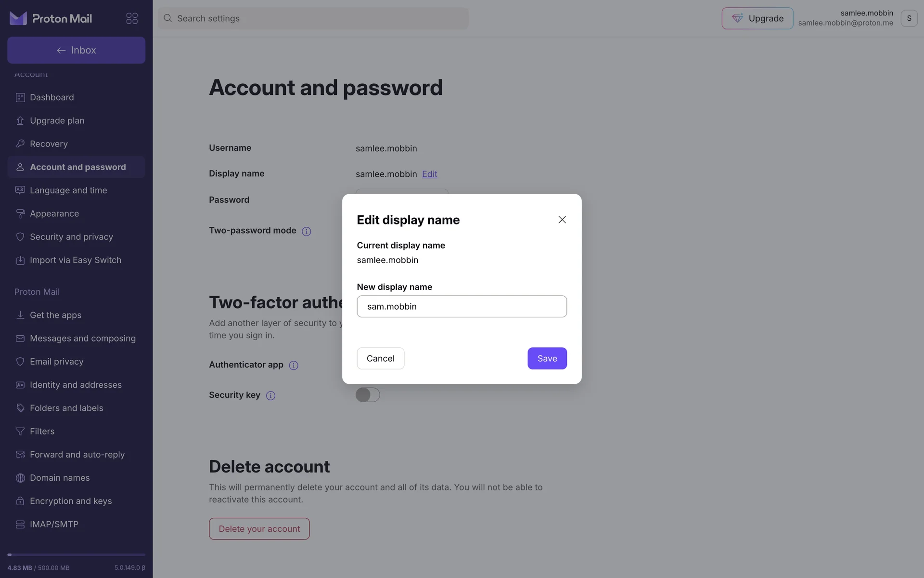Click the Filters funnel icon
Screen dimensions: 924x578
click(20, 432)
